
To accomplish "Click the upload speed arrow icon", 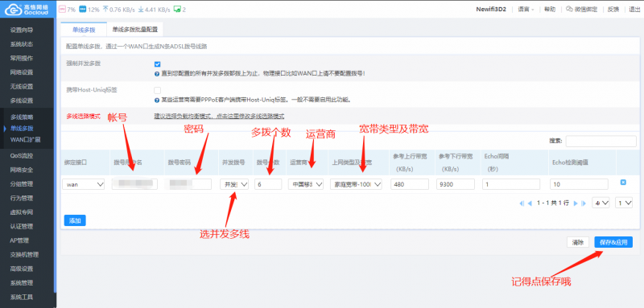I will [105, 9].
